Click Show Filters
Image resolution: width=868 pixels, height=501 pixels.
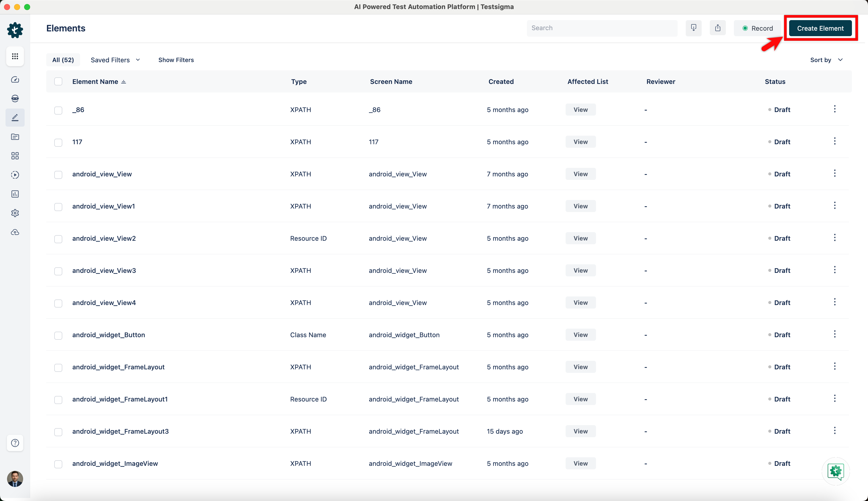176,60
